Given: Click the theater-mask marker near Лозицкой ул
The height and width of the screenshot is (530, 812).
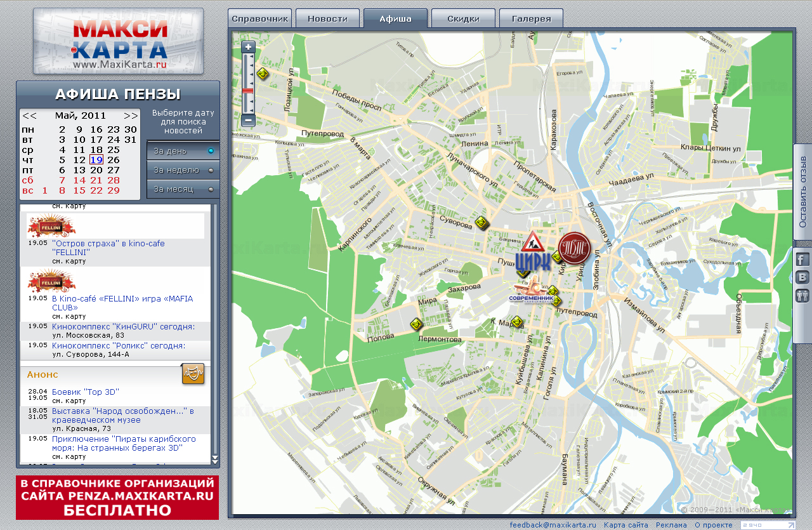Looking at the screenshot, I should coord(263,74).
